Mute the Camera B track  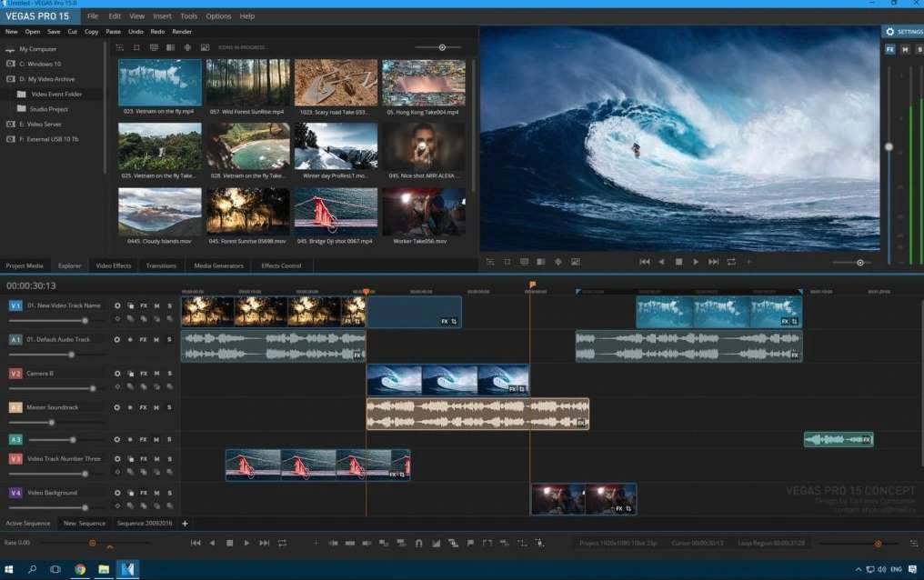156,374
